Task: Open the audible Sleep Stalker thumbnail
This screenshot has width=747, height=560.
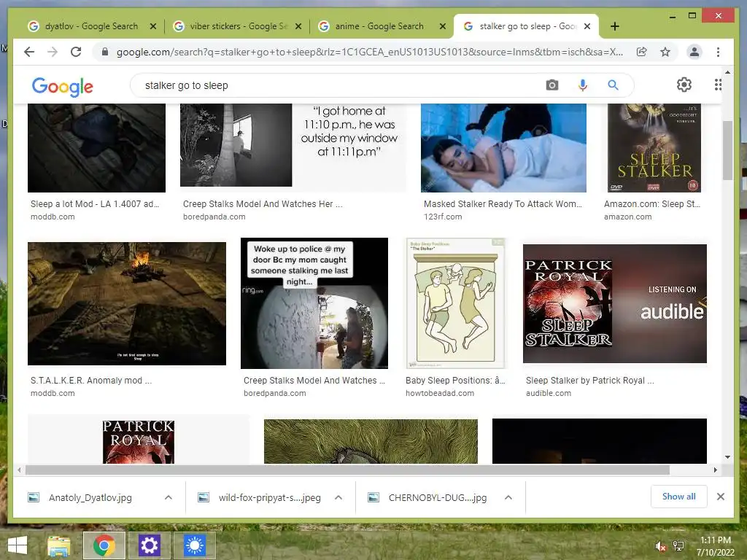Action: [615, 303]
